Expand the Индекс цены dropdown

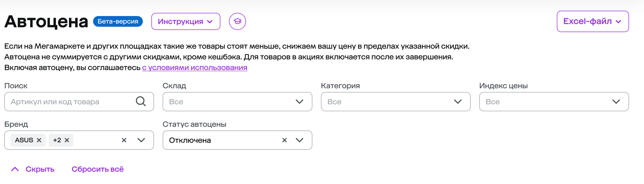(x=554, y=102)
